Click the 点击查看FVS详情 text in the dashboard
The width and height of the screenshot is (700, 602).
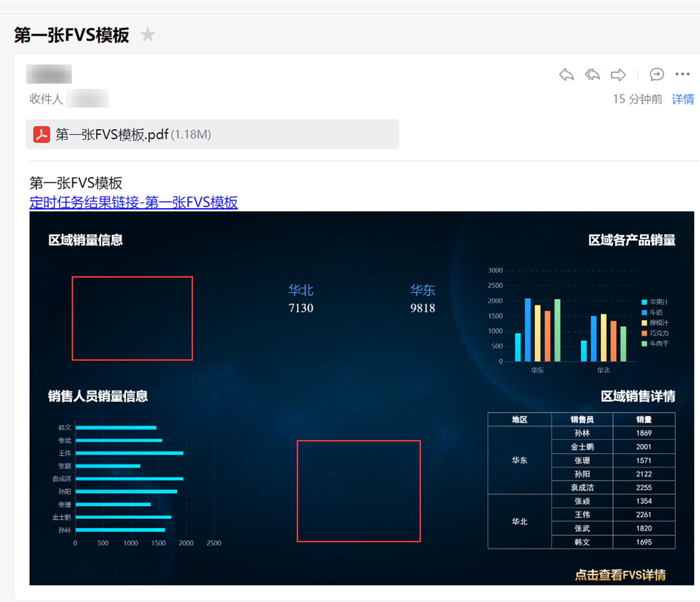coord(620,574)
